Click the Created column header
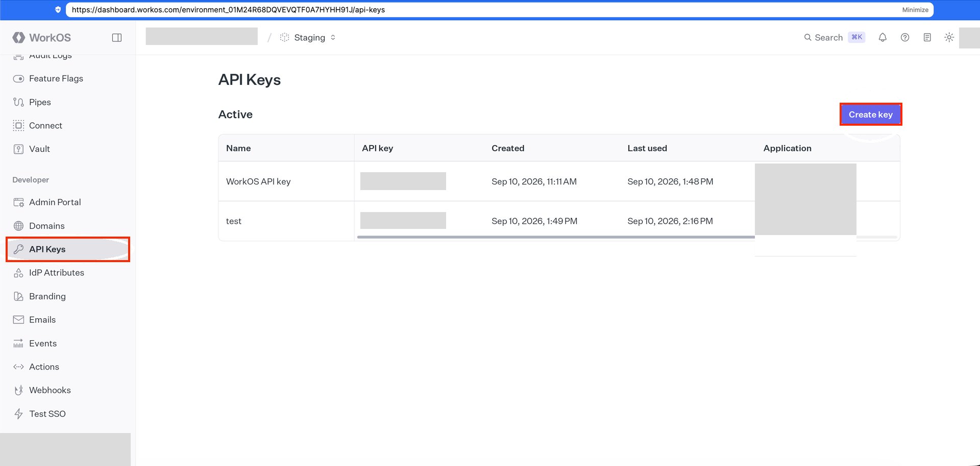 click(x=508, y=148)
